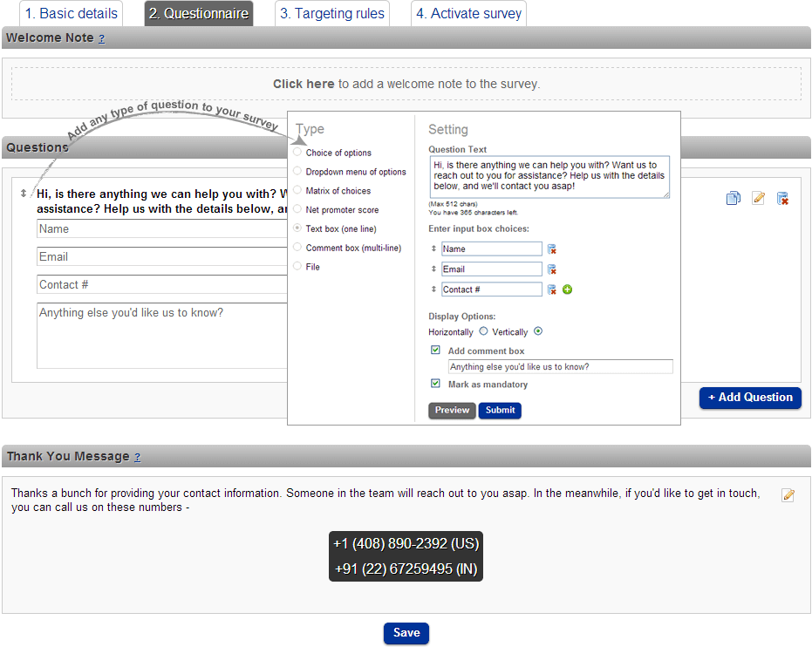812x647 pixels.
Task: Open the Activate survey tab
Action: click(468, 14)
